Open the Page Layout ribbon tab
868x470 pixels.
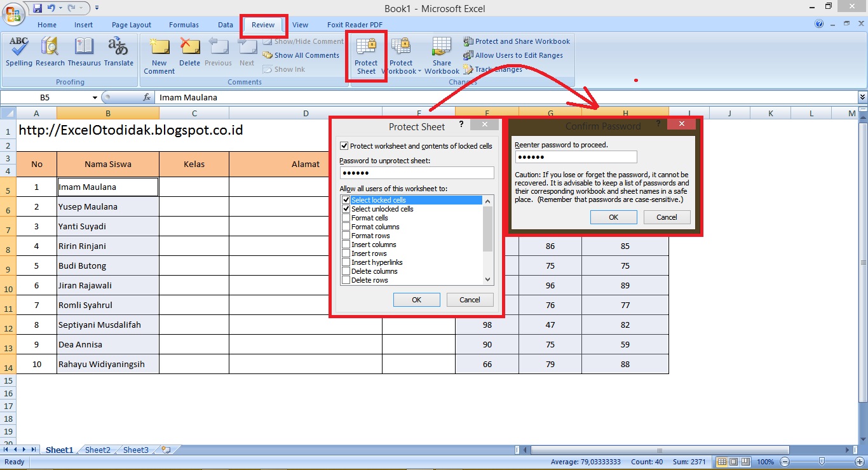click(x=132, y=25)
